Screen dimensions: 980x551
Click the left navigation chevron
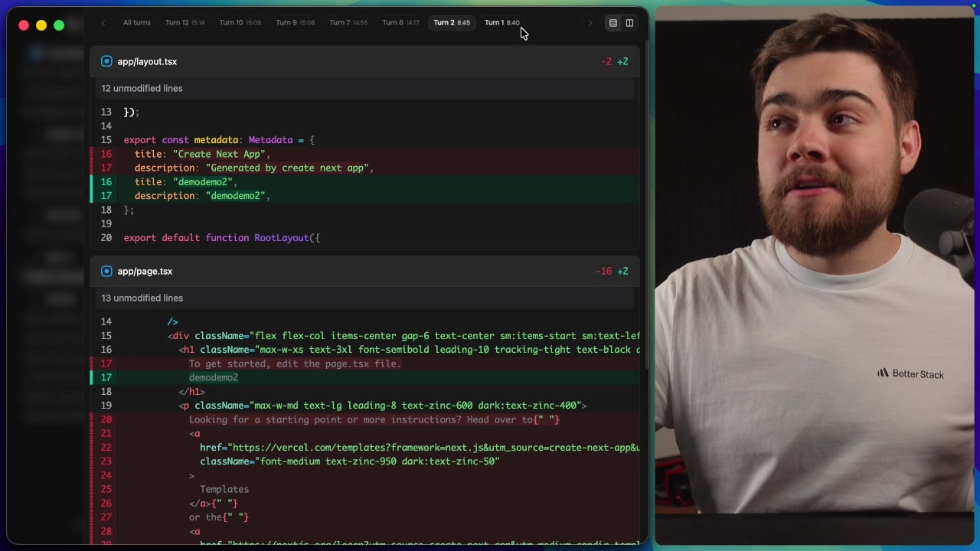tap(103, 22)
